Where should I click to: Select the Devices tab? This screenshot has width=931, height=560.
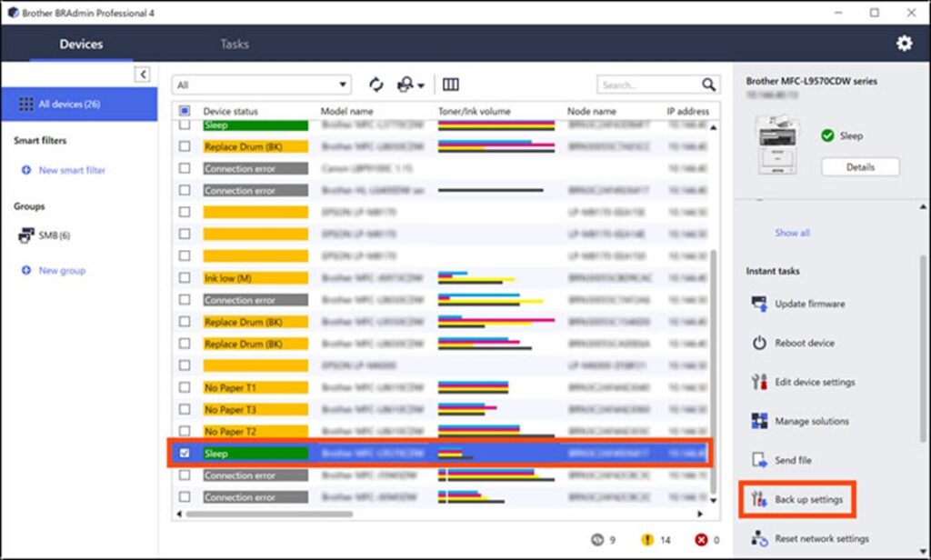[81, 44]
